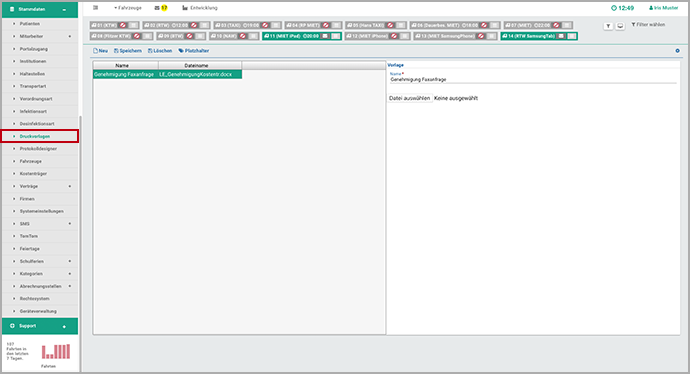Expand the Mitarbeiter submenu arrow
690x374 pixels.
[x=70, y=36]
